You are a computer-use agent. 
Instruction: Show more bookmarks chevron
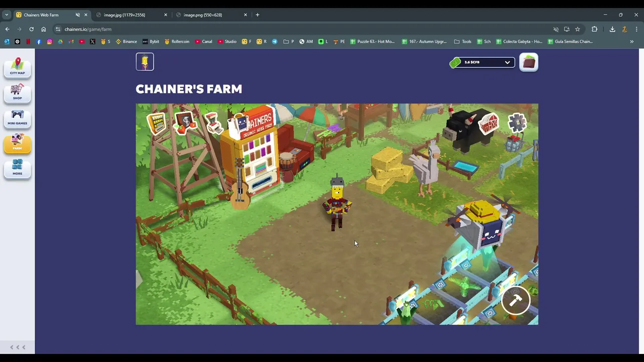(x=632, y=41)
